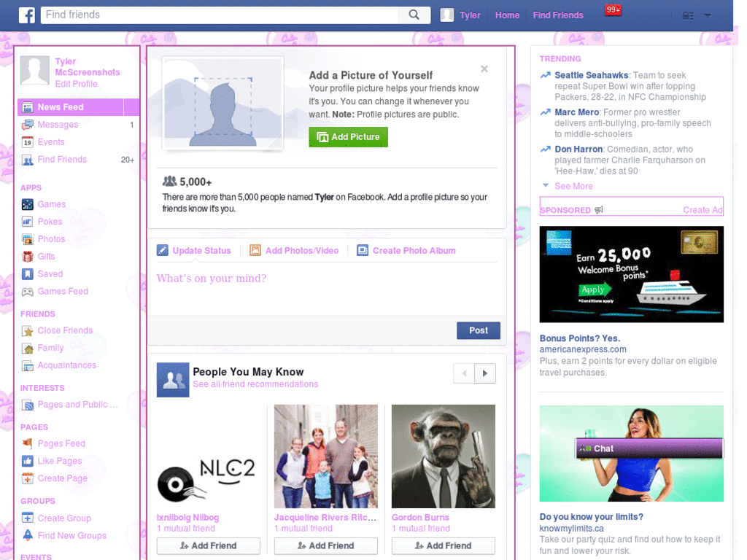
Task: Dismiss the Add a Picture prompt
Action: coord(484,69)
